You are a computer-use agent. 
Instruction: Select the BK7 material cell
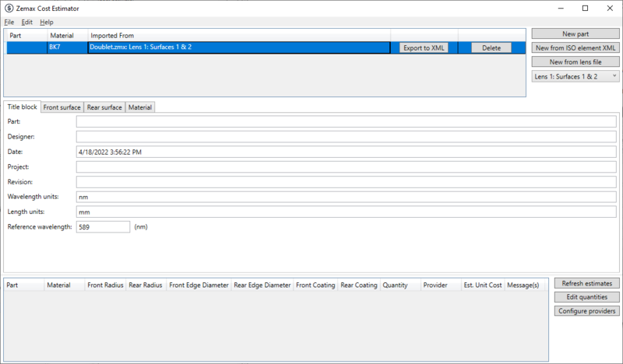67,47
